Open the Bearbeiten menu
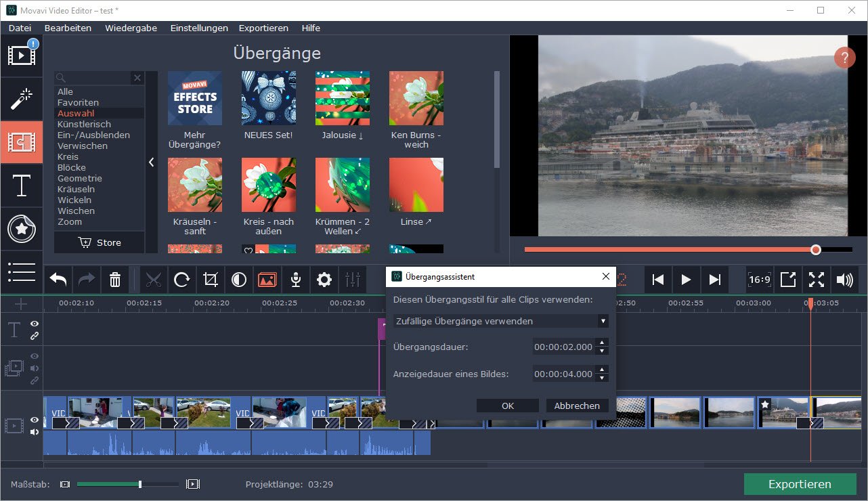Screen dimensions: 868x501 click(68, 28)
